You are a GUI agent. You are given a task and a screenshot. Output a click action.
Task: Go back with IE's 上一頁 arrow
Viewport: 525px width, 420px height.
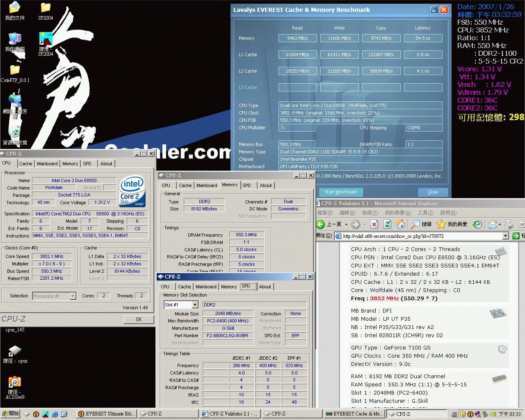[329, 224]
